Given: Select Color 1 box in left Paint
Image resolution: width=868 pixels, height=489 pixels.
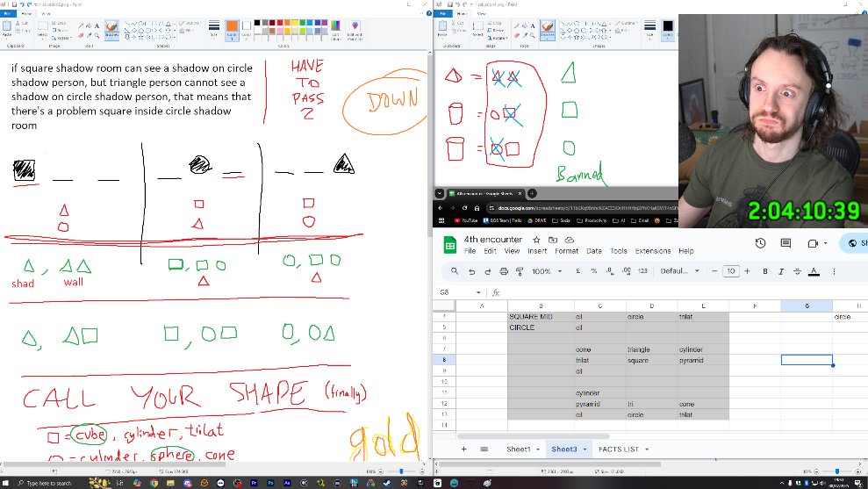Looking at the screenshot, I should 232,30.
